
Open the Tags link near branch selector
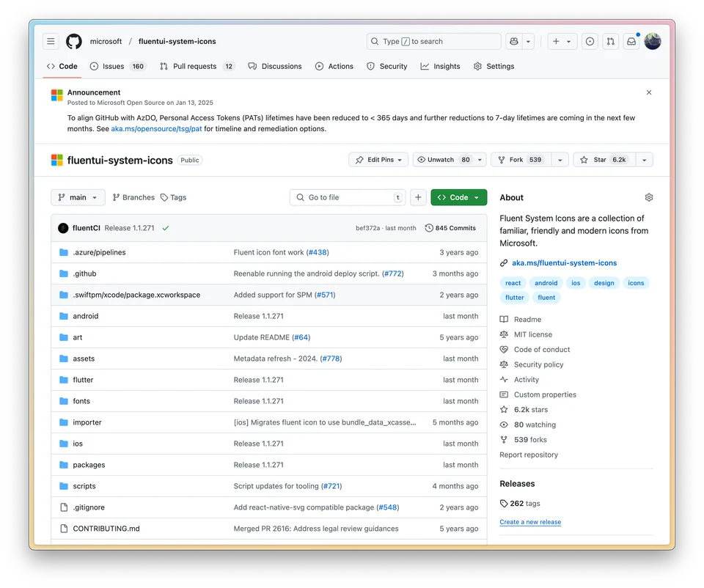(x=173, y=197)
